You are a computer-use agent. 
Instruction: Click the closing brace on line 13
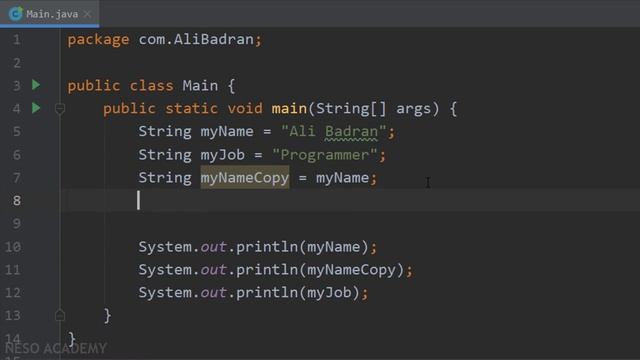tap(107, 316)
